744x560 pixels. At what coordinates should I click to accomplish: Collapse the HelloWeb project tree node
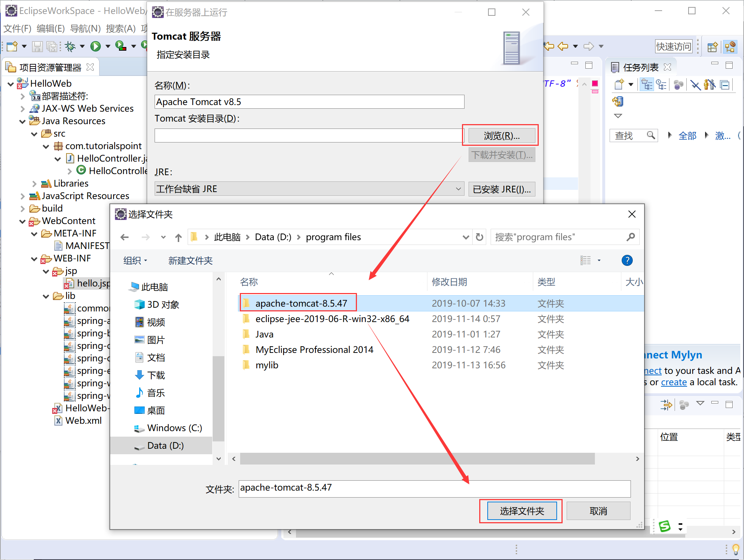(11, 84)
